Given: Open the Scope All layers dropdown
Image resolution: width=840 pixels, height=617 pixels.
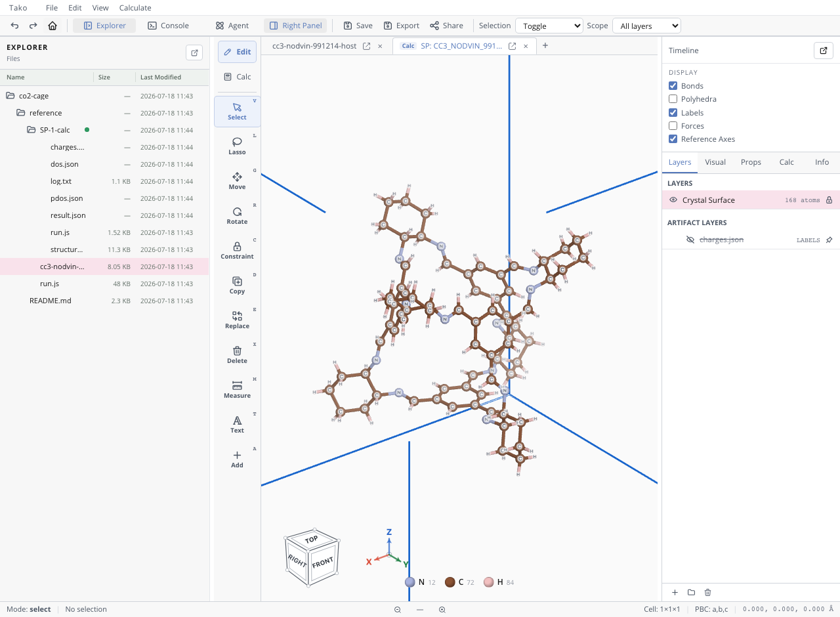Looking at the screenshot, I should tap(646, 26).
